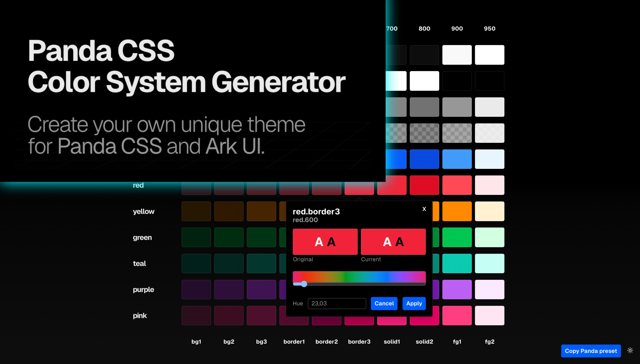Click the 900 column header
This screenshot has width=640, height=364.
tap(457, 28)
